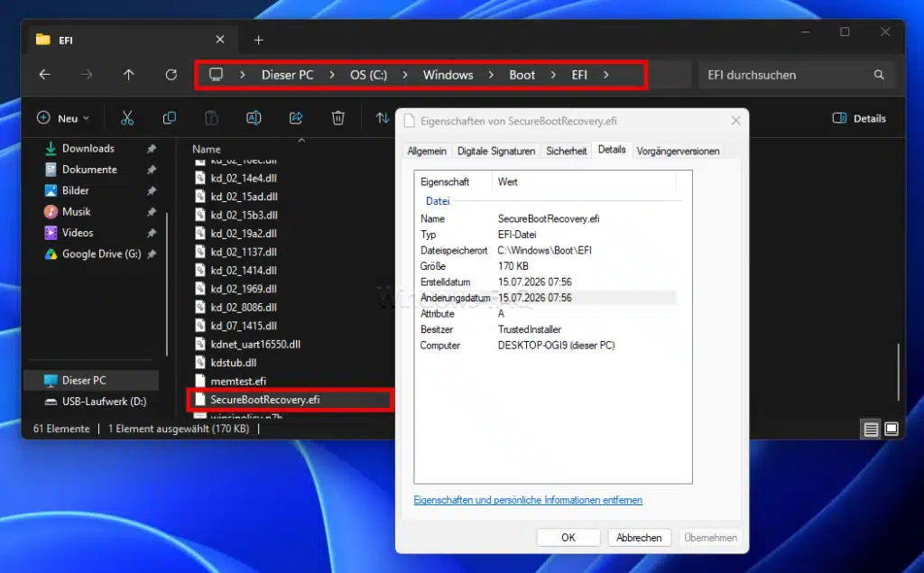Click the forward navigation arrow
Viewport: 924px width, 573px height.
[x=87, y=75]
